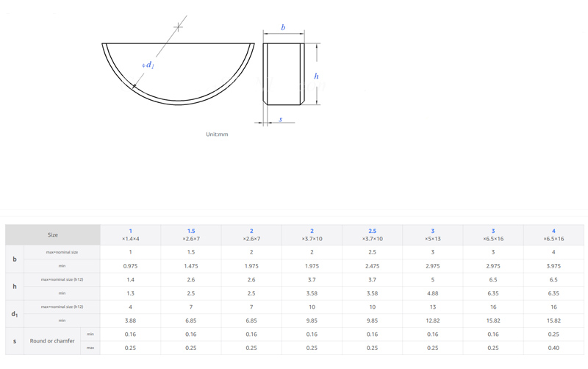
Task: Select the 1 ×1.4×4 size column header
Action: [x=131, y=234]
